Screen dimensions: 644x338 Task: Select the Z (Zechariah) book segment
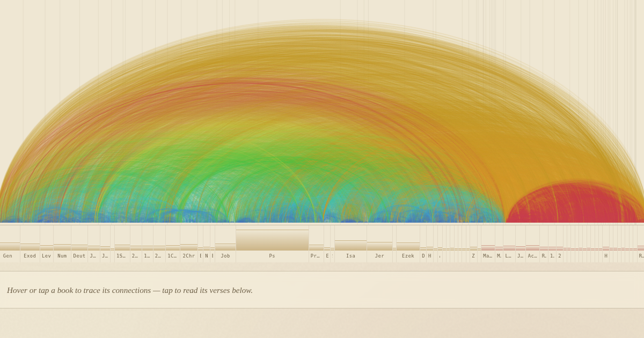tap(473, 244)
